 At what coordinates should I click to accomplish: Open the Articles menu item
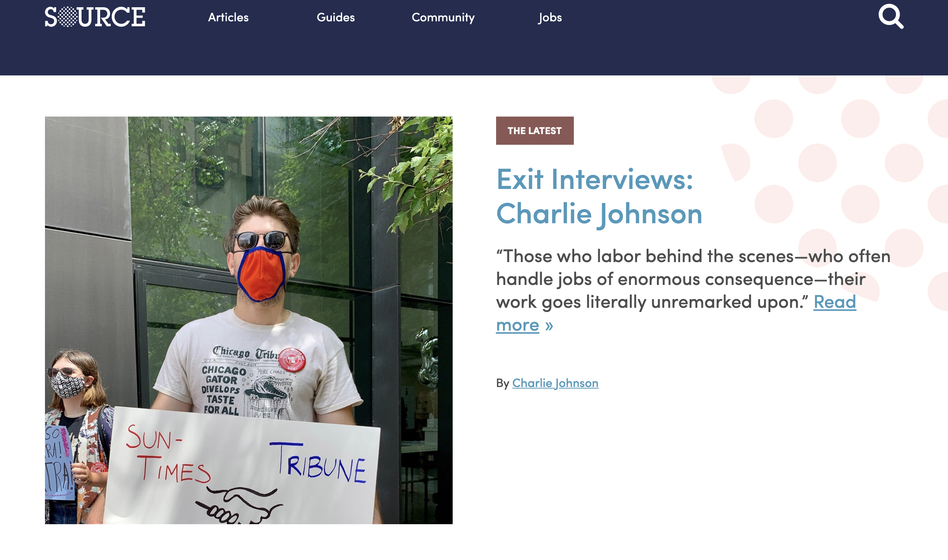[x=228, y=17]
